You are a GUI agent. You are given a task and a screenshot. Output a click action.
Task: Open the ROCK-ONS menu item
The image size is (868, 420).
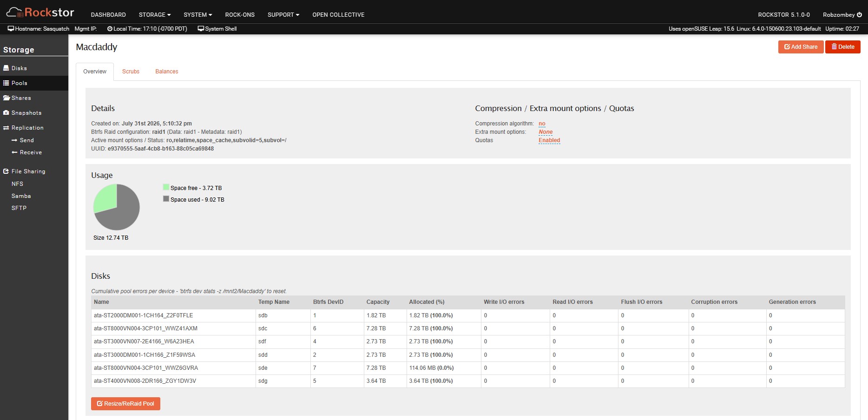tap(240, 14)
